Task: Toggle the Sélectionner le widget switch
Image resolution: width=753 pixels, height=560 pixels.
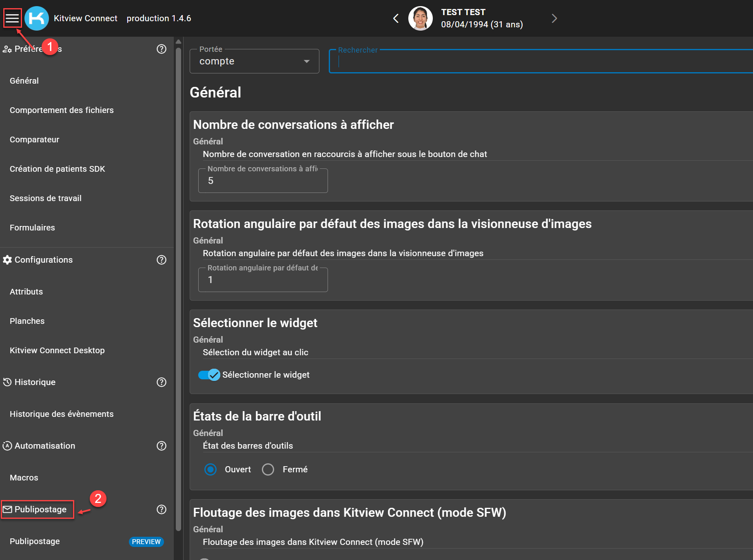Action: pyautogui.click(x=209, y=375)
